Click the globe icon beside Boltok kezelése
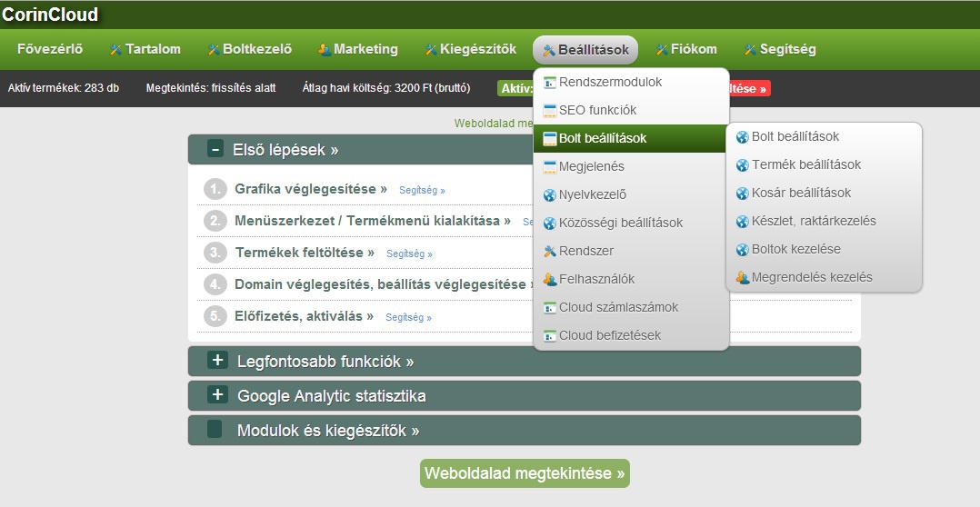Viewport: 980px width, 507px height. coord(743,250)
